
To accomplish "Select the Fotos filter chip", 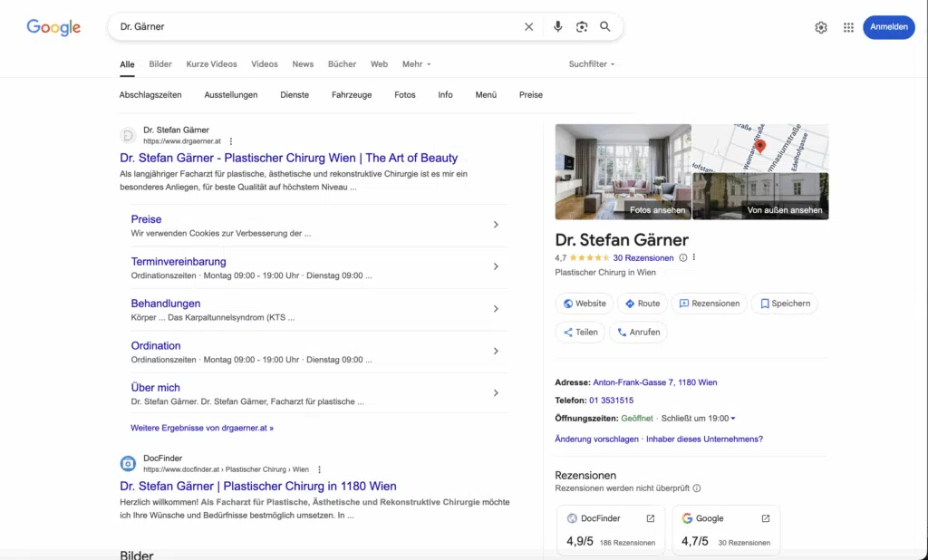I will 405,95.
